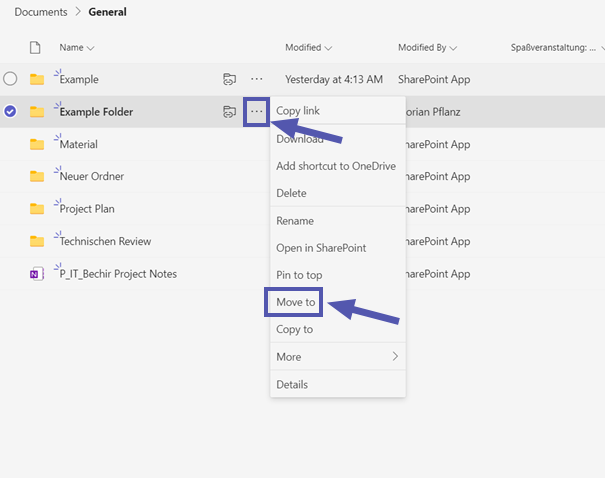Click the Project Plan folder icon
605x478 pixels.
[37, 209]
